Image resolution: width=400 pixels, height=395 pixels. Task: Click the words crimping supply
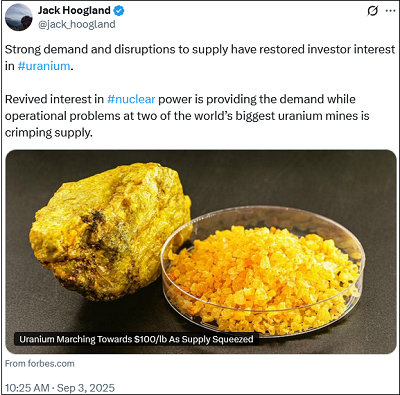pos(48,133)
